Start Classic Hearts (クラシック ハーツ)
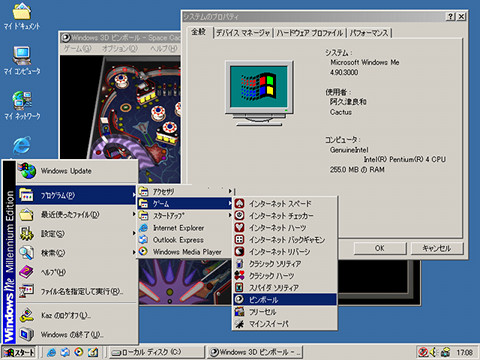This screenshot has width=480, height=360. tap(285, 276)
